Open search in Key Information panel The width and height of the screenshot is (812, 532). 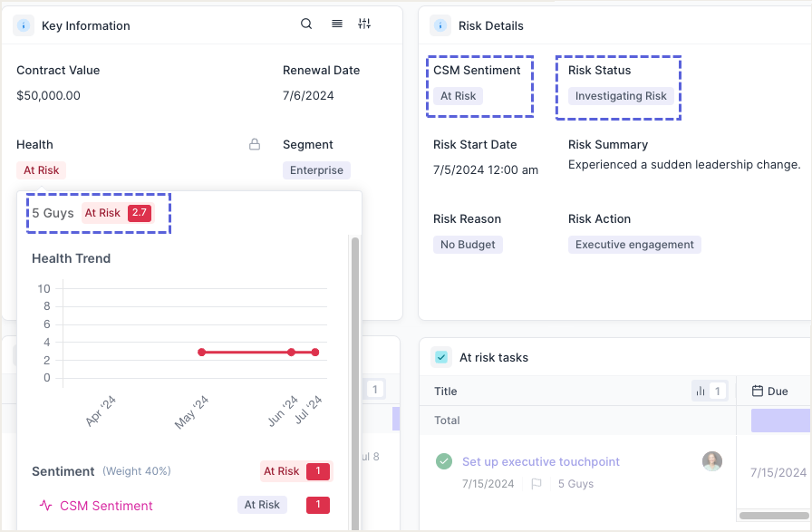pos(306,24)
